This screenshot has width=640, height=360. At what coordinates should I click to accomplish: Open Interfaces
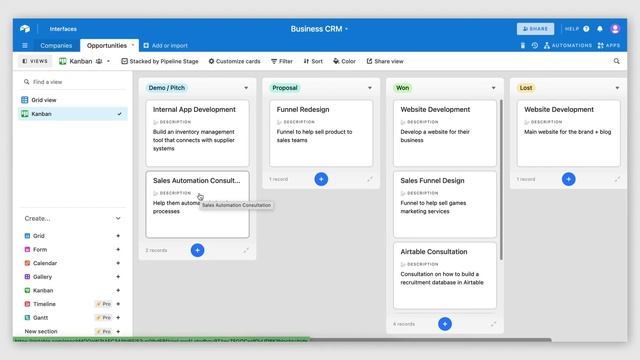point(63,29)
